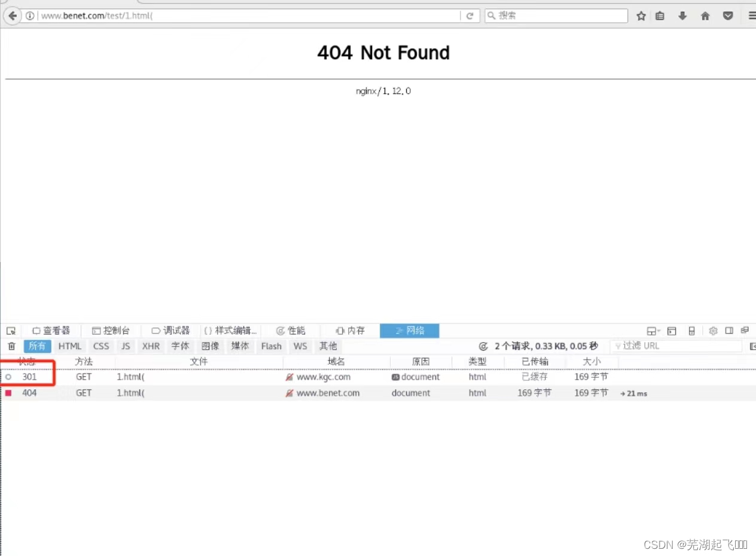Clear network requests with the trash icon
The height and width of the screenshot is (556, 756).
click(x=11, y=346)
